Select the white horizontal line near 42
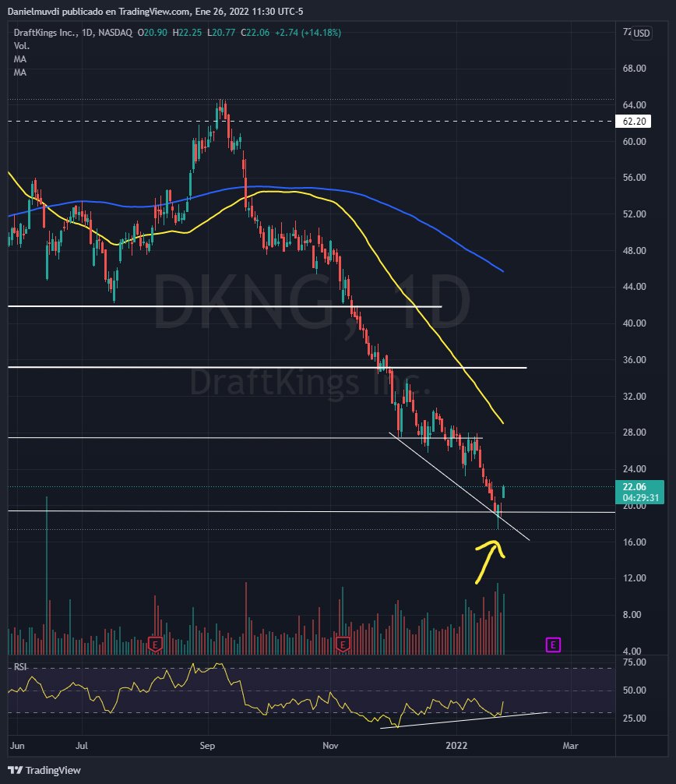Screen dimensions: 676x784 click(225, 306)
